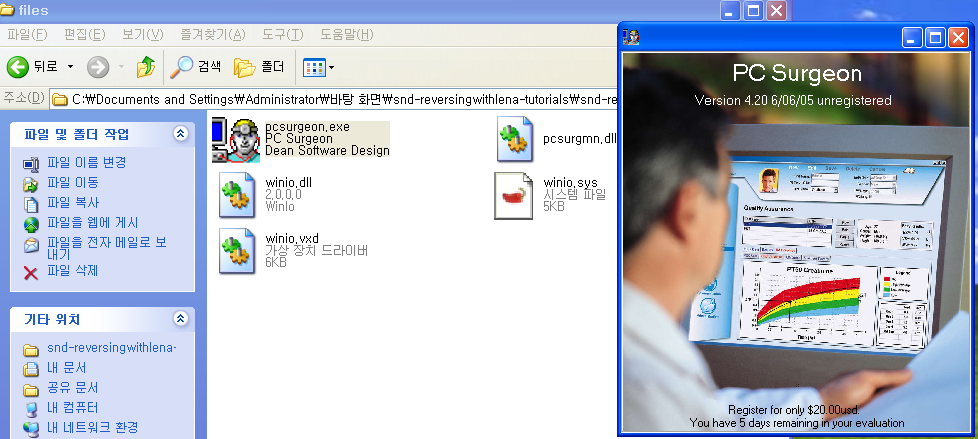Open the forward button history dropdown
This screenshot has height=439, width=978.
click(121, 67)
